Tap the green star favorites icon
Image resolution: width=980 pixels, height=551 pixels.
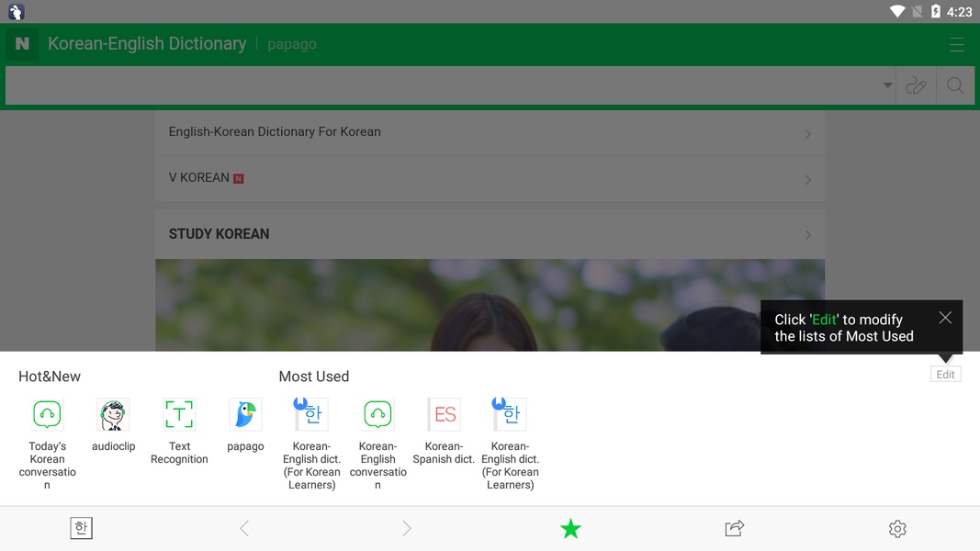click(x=570, y=529)
